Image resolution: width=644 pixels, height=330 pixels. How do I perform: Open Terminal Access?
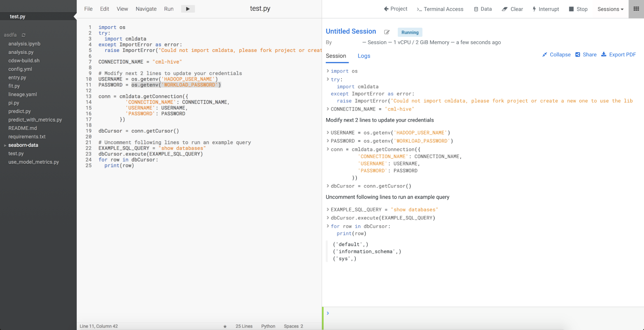pos(440,9)
